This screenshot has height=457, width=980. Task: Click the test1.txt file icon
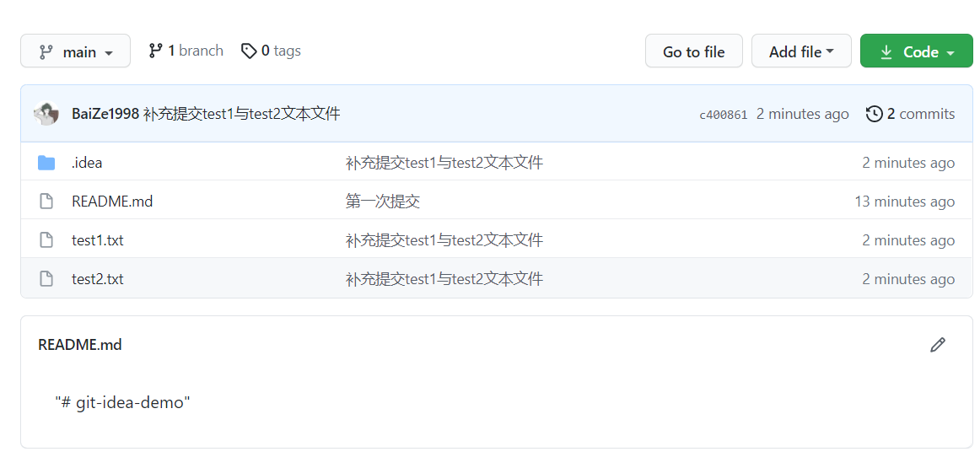[x=46, y=240]
